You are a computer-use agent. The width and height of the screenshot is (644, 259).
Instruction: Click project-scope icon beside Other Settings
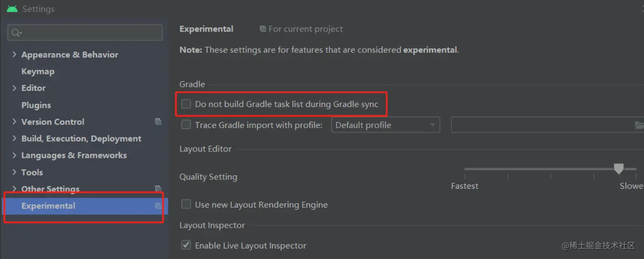pyautogui.click(x=158, y=189)
